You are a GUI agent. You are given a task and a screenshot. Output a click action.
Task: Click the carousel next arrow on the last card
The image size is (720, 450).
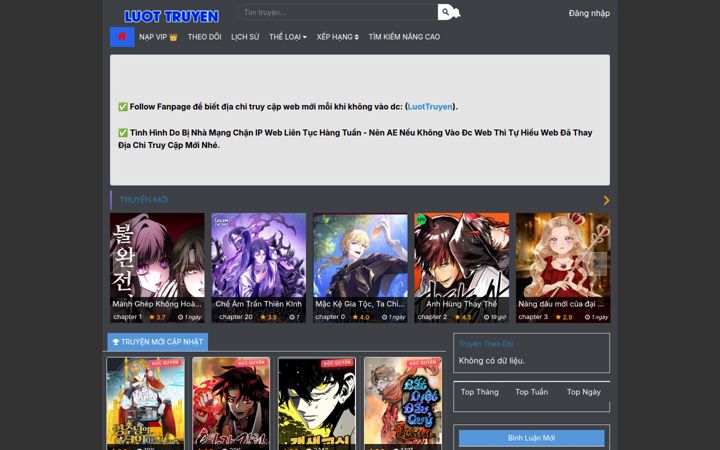[x=596, y=264]
